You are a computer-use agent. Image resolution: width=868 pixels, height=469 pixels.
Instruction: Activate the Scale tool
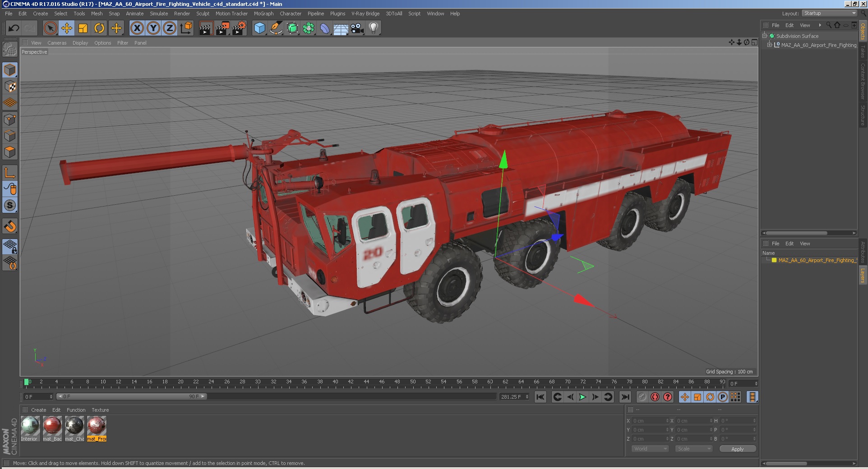[x=83, y=28]
